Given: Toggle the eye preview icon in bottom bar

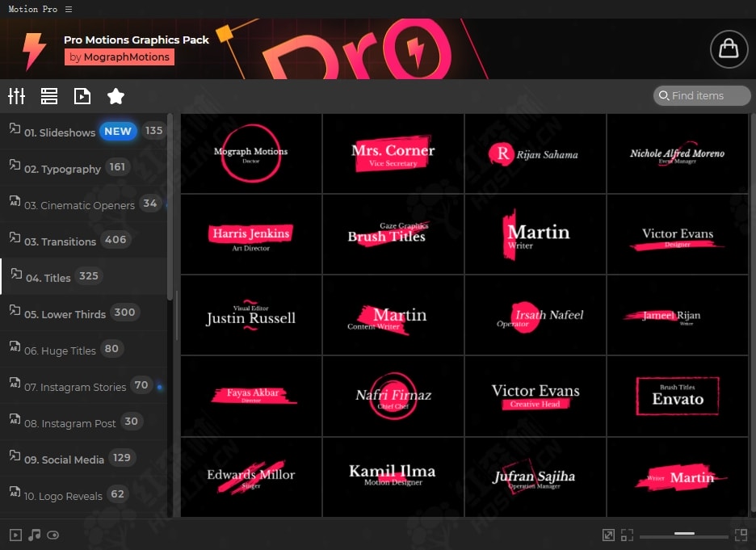Looking at the screenshot, I should point(53,535).
